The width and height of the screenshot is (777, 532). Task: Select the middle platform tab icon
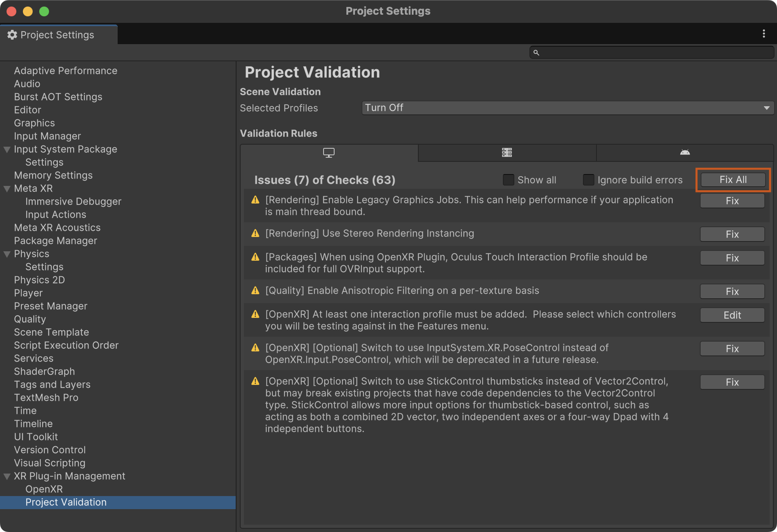click(507, 152)
